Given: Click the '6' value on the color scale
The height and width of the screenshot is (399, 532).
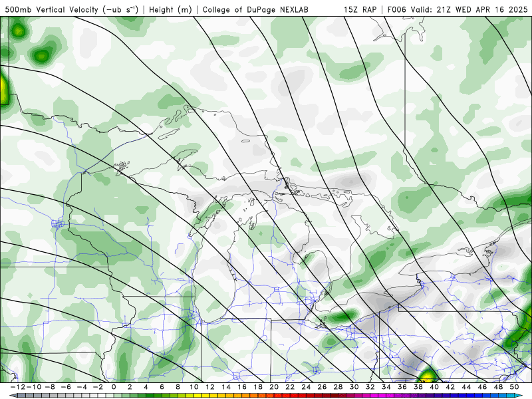Looking at the screenshot, I should (x=162, y=387).
